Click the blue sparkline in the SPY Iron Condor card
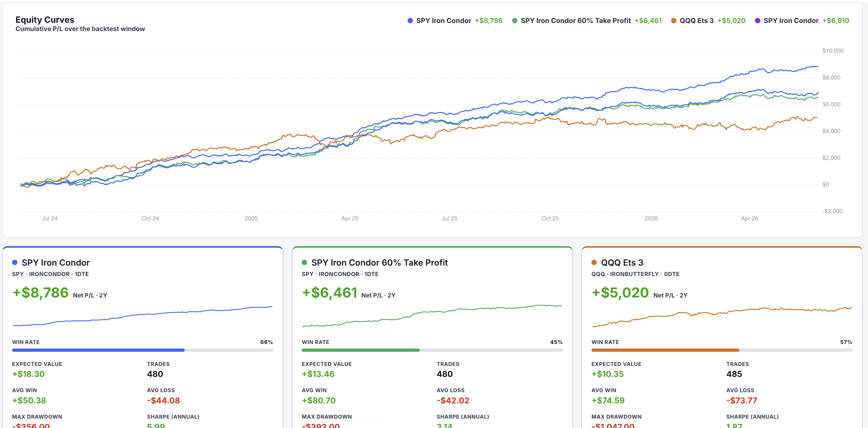Image resolution: width=868 pixels, height=428 pixels. click(142, 316)
